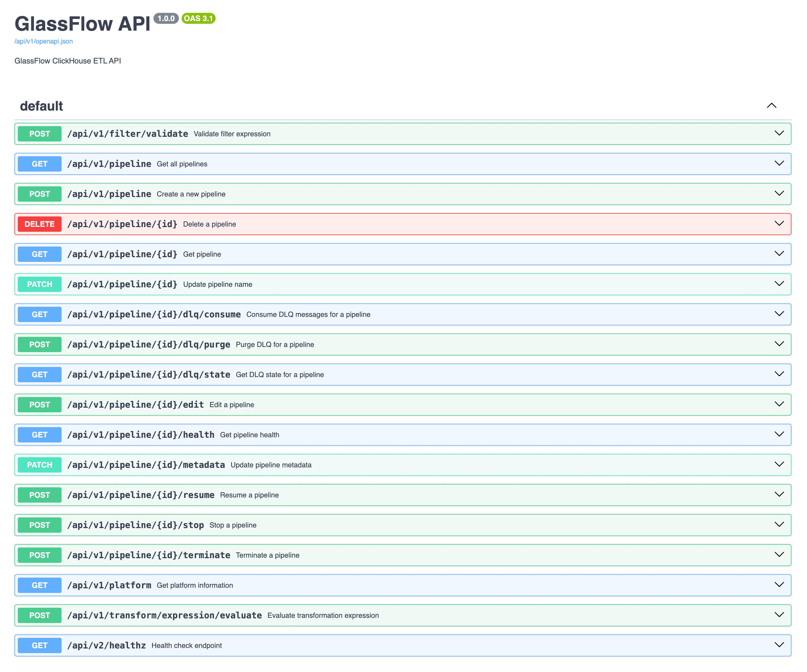Expand the Edit a pipeline endpoint
Viewport: 807px width, 672px height.
779,404
